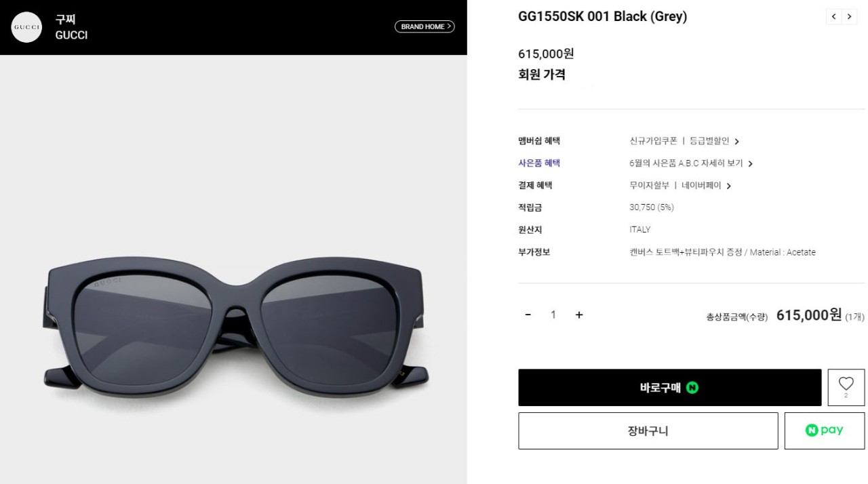Pay using the Npay button
This screenshot has width=868, height=484.
point(824,430)
